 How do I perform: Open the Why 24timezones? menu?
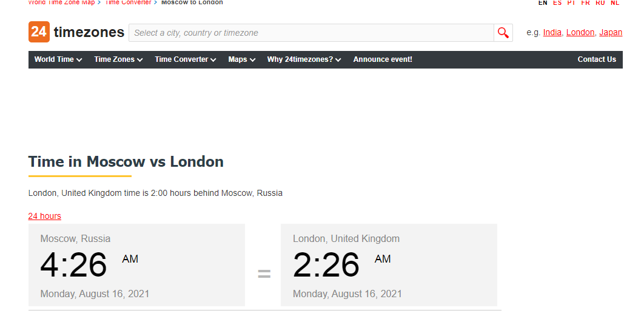coord(304,59)
